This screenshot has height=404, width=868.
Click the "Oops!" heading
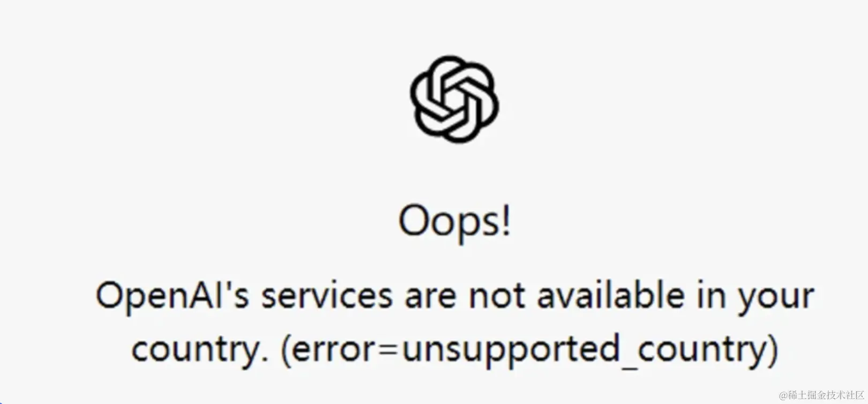[x=455, y=222]
